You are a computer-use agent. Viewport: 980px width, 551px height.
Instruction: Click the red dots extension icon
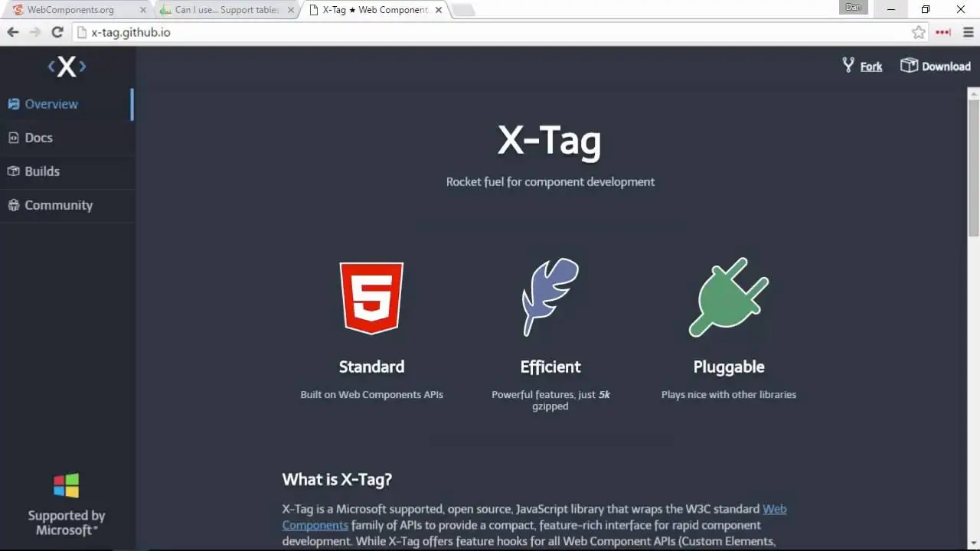tap(943, 32)
